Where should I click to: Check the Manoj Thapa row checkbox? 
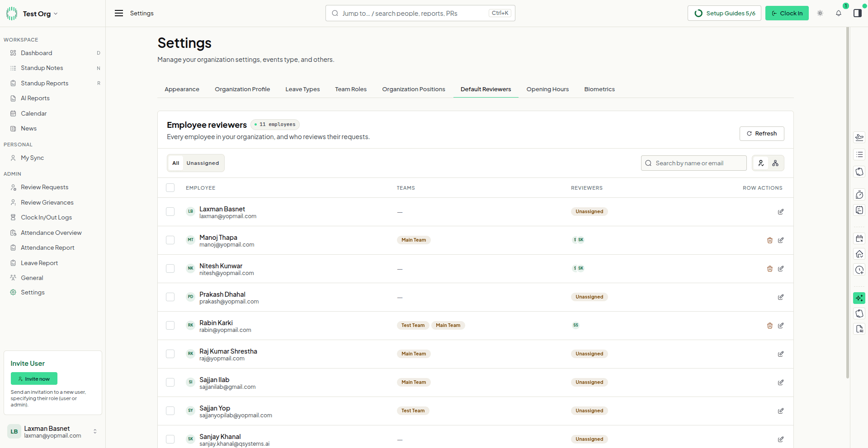coord(170,240)
